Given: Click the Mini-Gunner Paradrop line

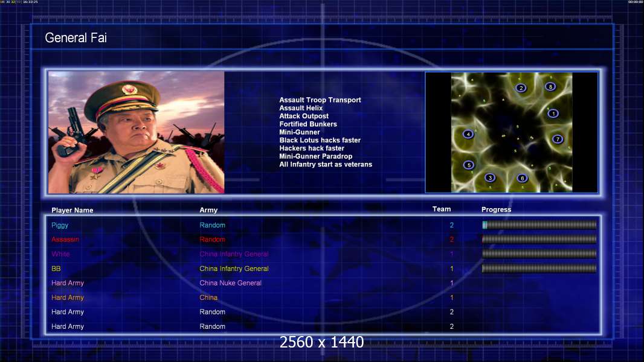Looking at the screenshot, I should click(x=316, y=156).
